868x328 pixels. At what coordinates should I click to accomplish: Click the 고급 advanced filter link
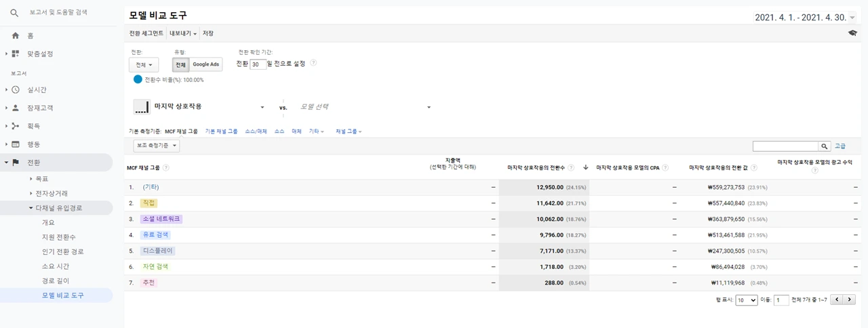(840, 146)
